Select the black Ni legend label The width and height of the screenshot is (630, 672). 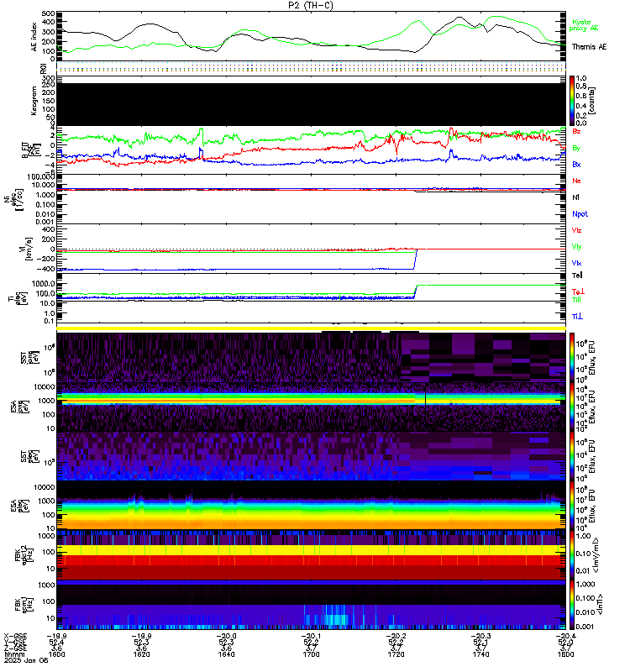575,197
